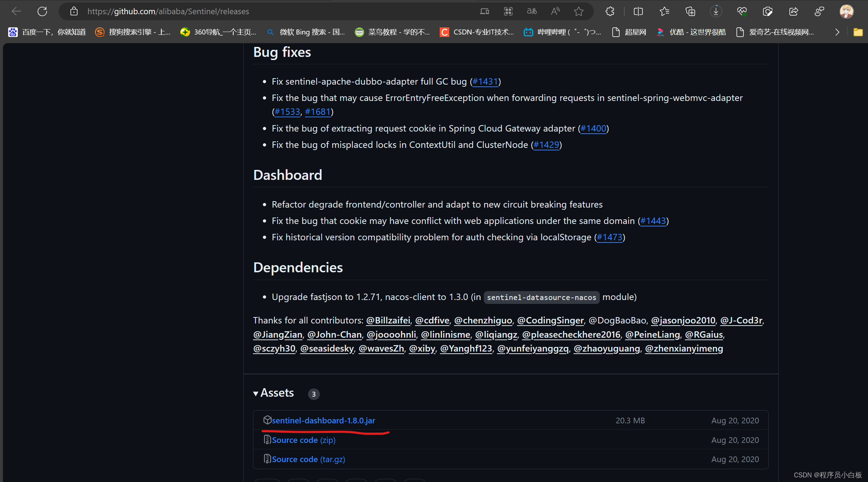Visit @linlinisme contributor profile
The image size is (868, 482).
[x=445, y=335]
